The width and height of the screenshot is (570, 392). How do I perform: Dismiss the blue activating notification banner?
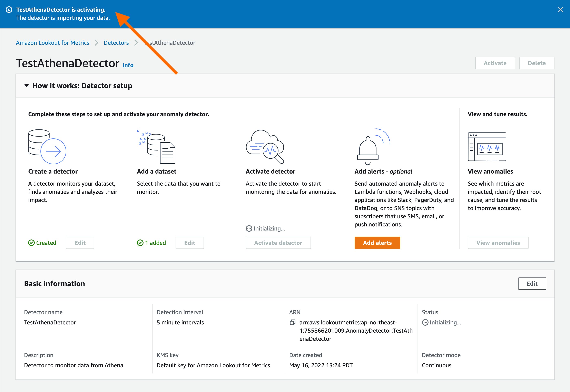pos(560,10)
